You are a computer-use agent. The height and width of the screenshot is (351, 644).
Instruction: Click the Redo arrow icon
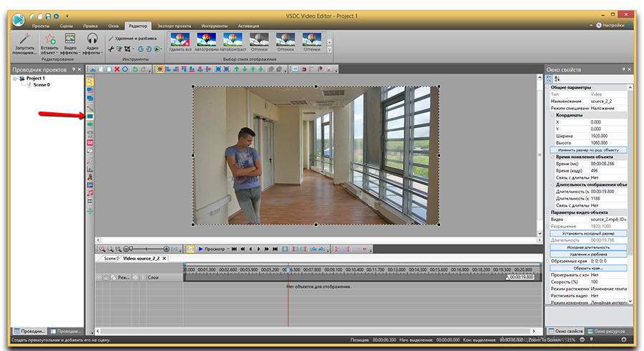(x=143, y=69)
